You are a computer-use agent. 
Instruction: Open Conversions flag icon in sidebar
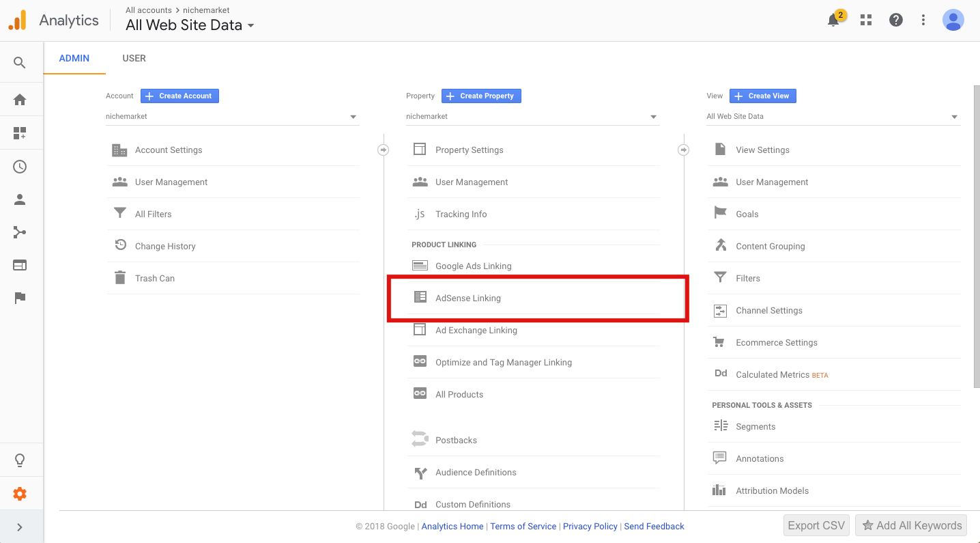20,298
